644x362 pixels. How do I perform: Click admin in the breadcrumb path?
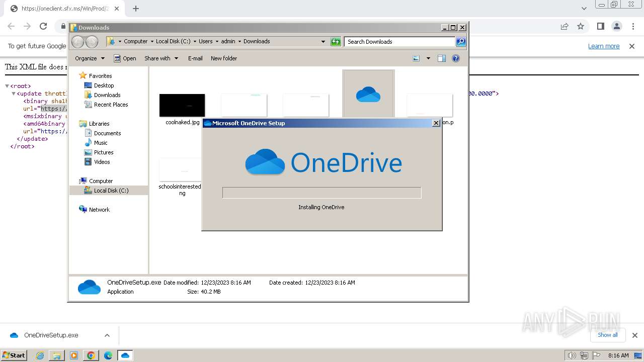coord(228,42)
